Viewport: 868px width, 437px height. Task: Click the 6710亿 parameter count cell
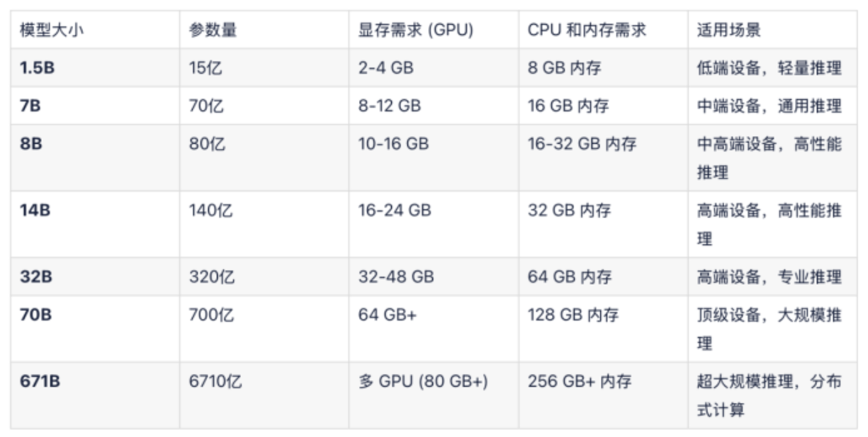click(x=215, y=381)
